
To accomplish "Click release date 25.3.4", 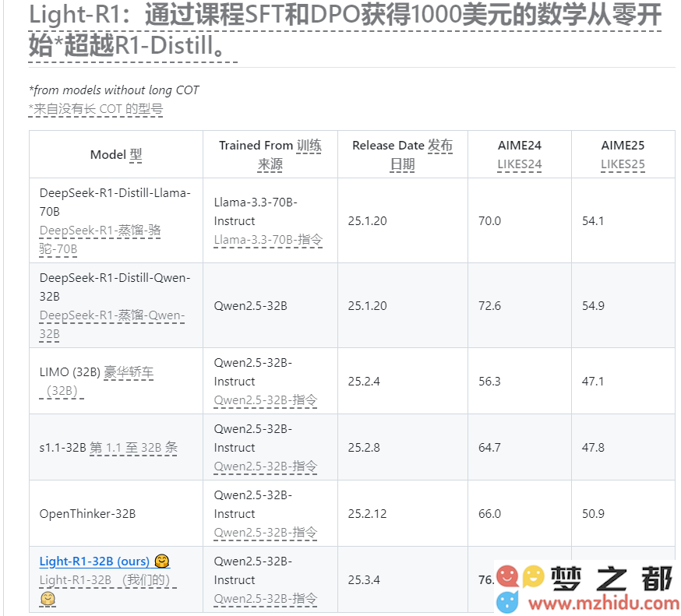I will (x=364, y=580).
